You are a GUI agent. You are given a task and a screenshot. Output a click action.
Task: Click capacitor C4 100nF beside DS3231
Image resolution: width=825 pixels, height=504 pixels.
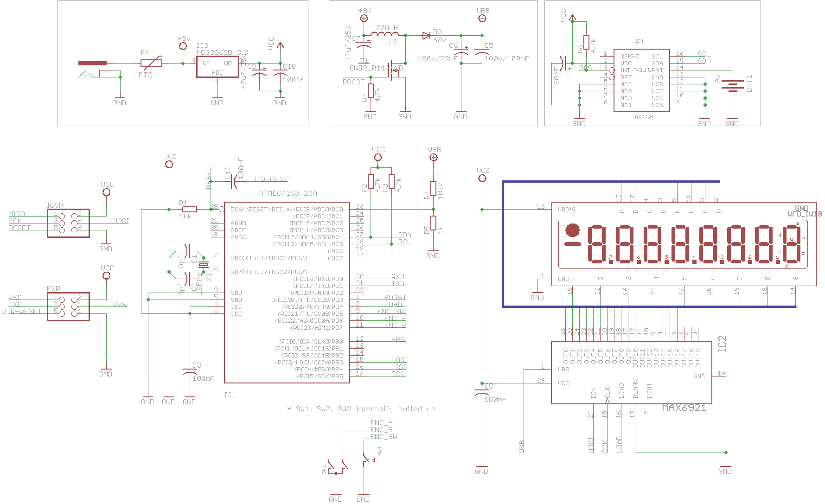(x=564, y=63)
